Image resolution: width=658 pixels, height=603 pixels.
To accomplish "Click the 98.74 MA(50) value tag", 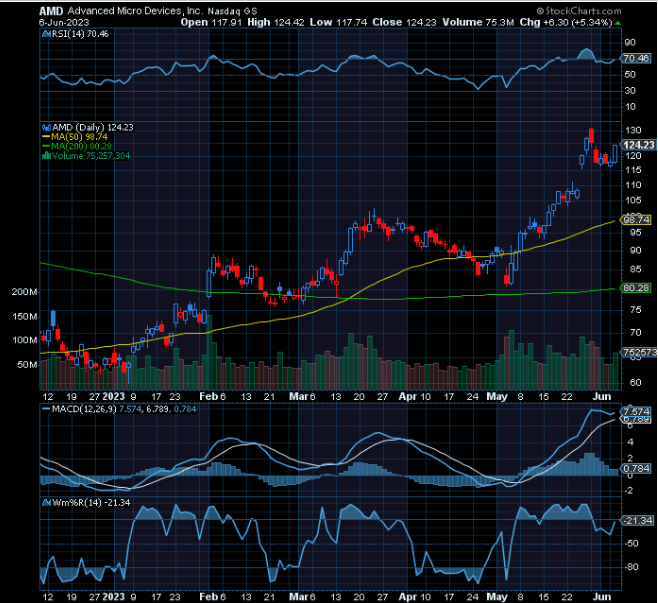I will (636, 219).
